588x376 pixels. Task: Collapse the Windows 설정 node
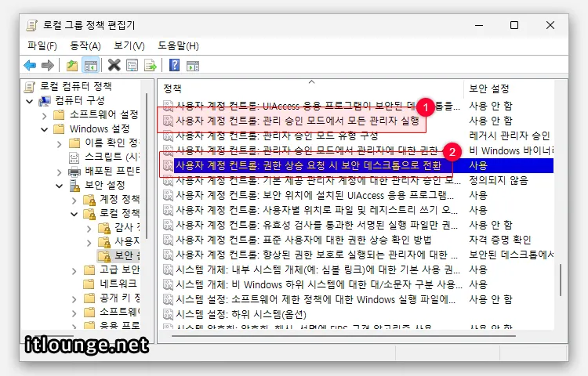pyautogui.click(x=44, y=129)
